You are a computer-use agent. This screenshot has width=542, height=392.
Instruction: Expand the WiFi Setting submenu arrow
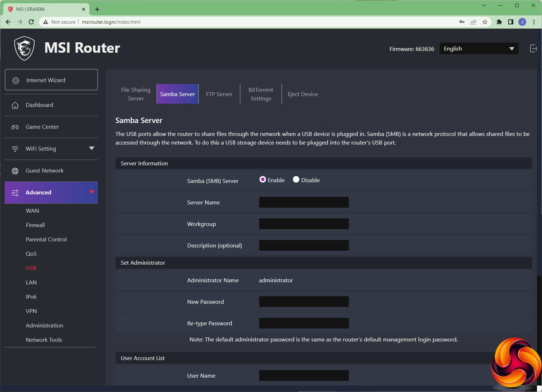(92, 148)
